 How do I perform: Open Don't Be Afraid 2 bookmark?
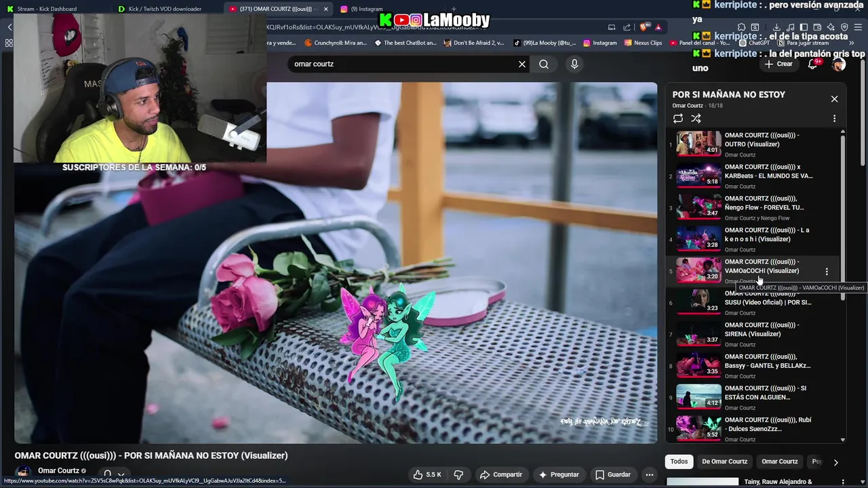coord(473,43)
